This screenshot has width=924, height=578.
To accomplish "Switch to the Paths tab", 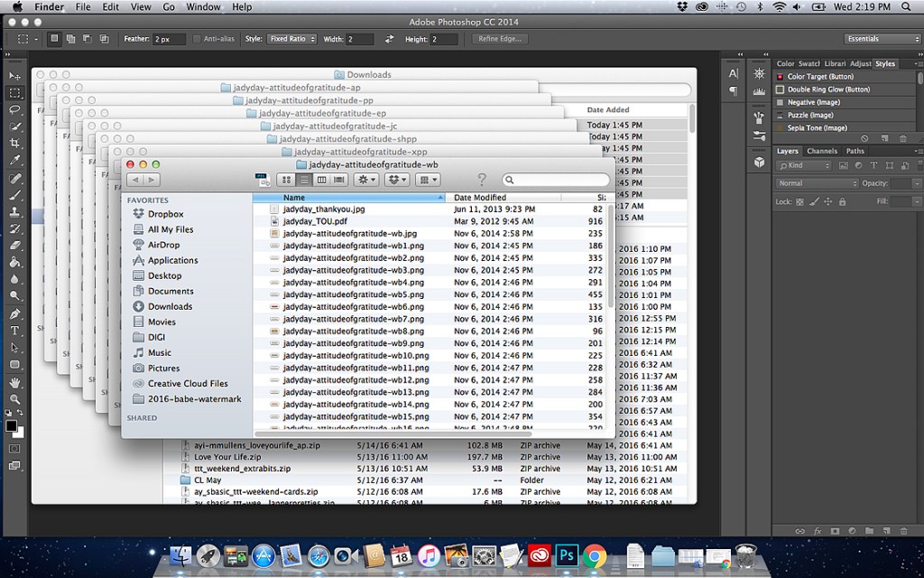I will (855, 151).
